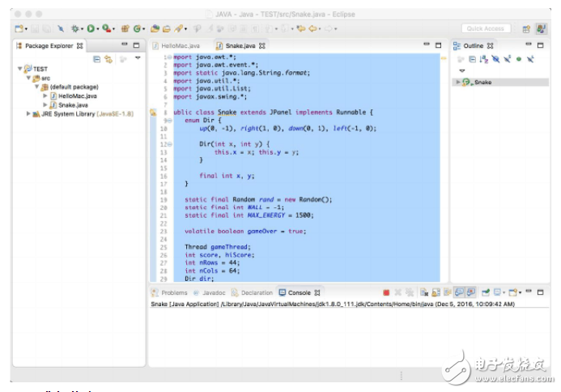The height and width of the screenshot is (392, 561).
Task: Click the New Java Package icon
Action: point(125,28)
